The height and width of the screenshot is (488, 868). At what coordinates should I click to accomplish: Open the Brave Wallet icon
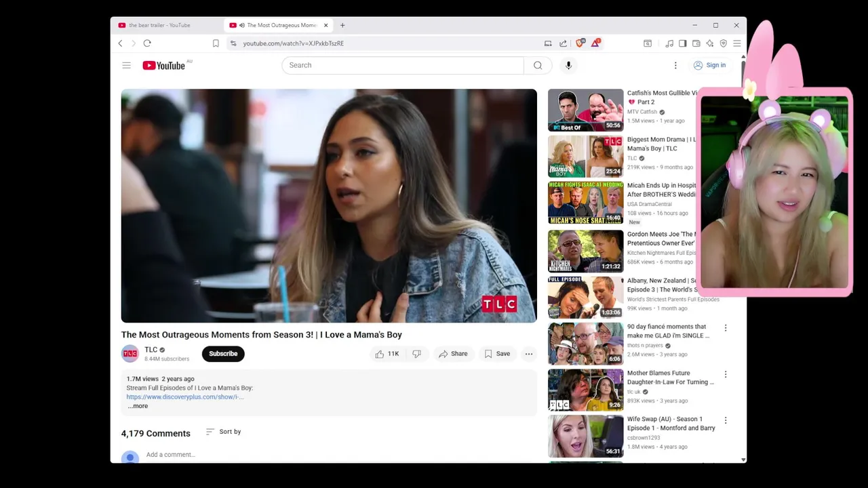click(696, 43)
